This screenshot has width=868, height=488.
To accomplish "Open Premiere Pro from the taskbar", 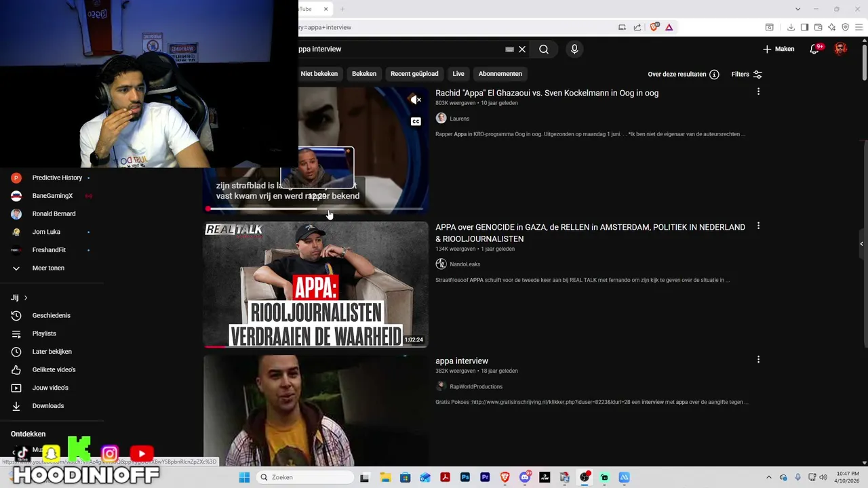I will point(485,477).
